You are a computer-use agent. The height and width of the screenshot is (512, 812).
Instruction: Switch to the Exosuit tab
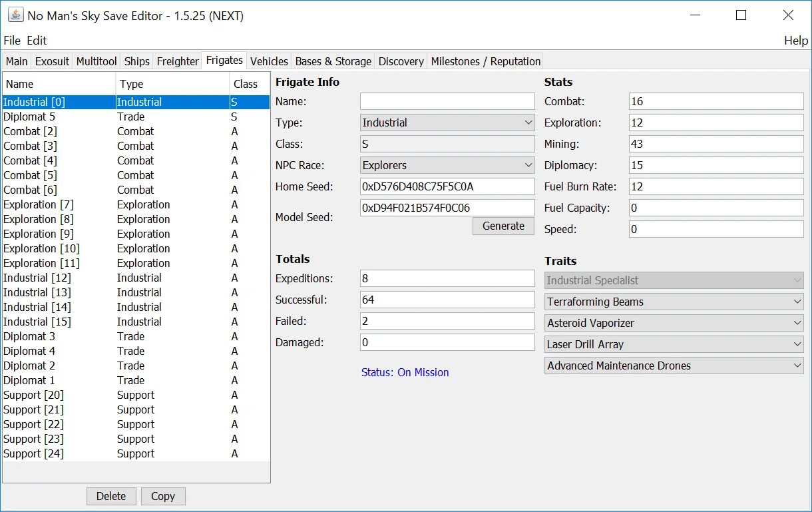52,61
